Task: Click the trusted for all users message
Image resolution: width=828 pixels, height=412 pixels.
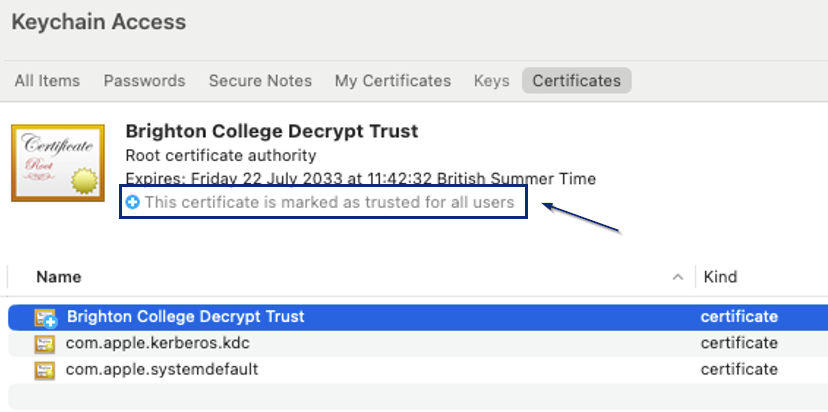Action: point(330,202)
